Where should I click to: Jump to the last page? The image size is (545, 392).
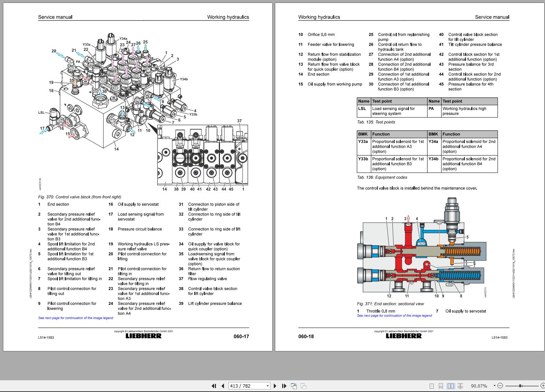284,386
